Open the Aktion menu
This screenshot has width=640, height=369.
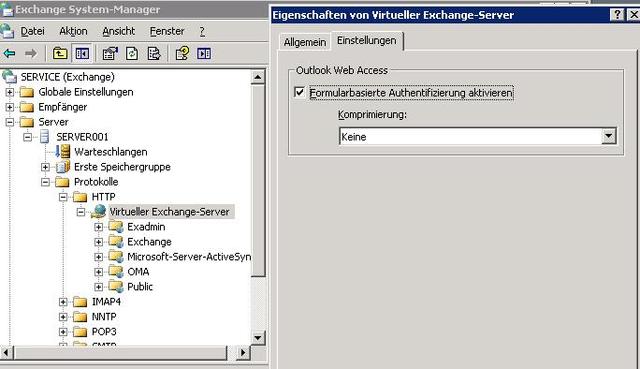(73, 31)
